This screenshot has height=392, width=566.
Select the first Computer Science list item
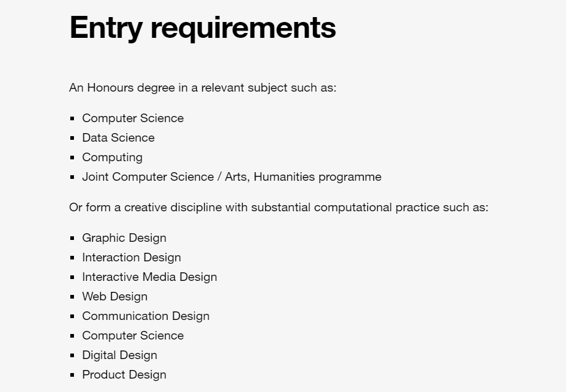(x=133, y=118)
